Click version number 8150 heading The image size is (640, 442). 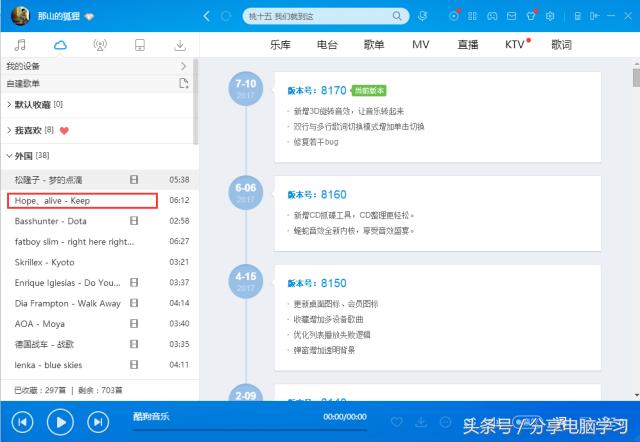[x=317, y=283]
